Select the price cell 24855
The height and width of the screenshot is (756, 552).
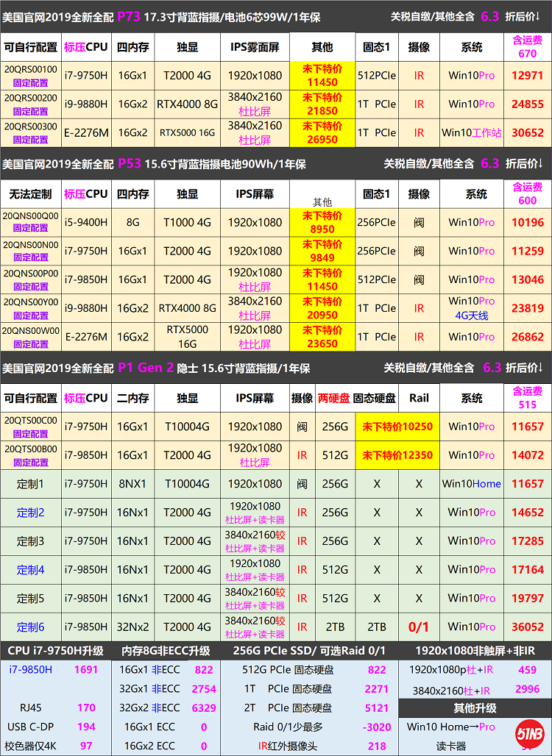tap(528, 104)
